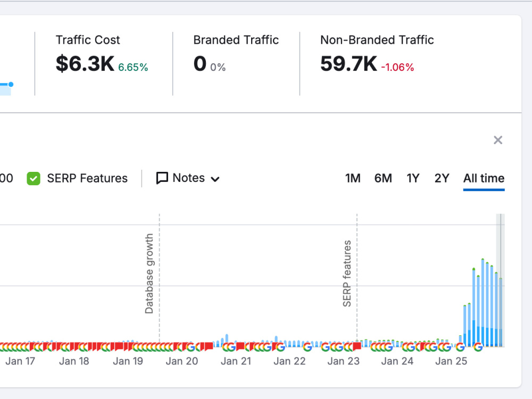The width and height of the screenshot is (532, 399).
Task: Click the -1.06% Non-Branded change value
Action: [x=397, y=67]
